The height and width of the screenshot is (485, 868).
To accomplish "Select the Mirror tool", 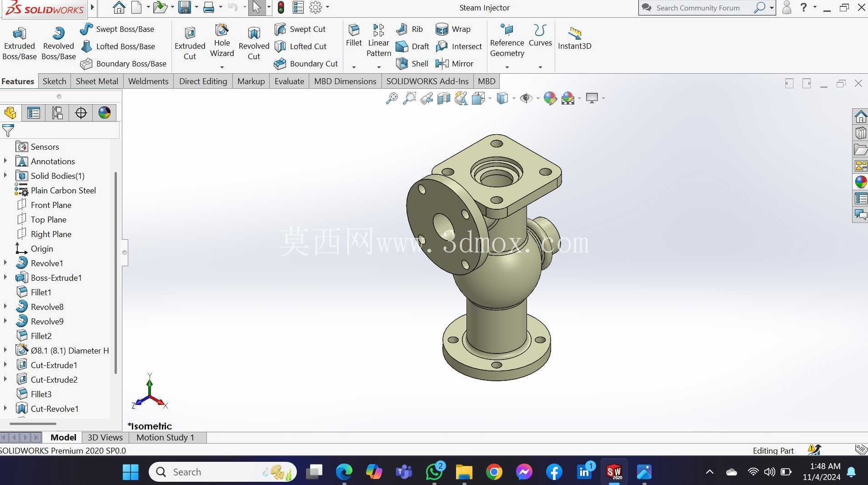I will click(x=455, y=64).
